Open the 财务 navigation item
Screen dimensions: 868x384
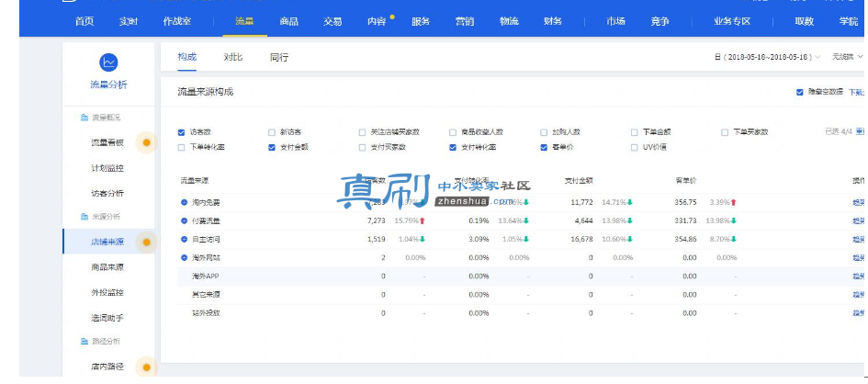553,21
